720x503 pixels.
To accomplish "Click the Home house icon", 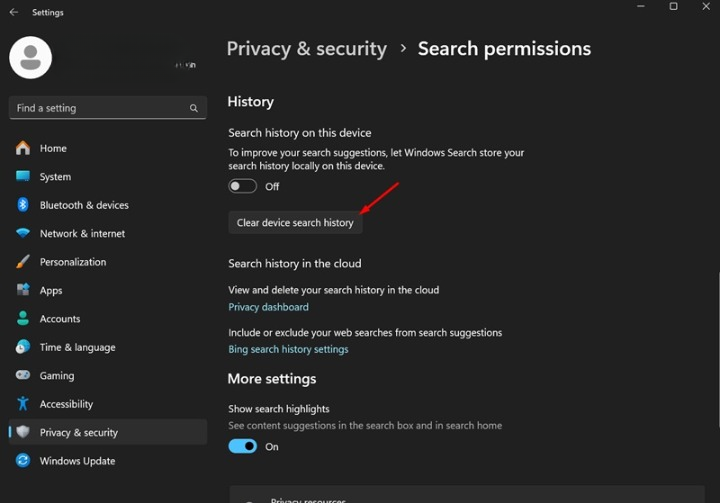I will (22, 148).
